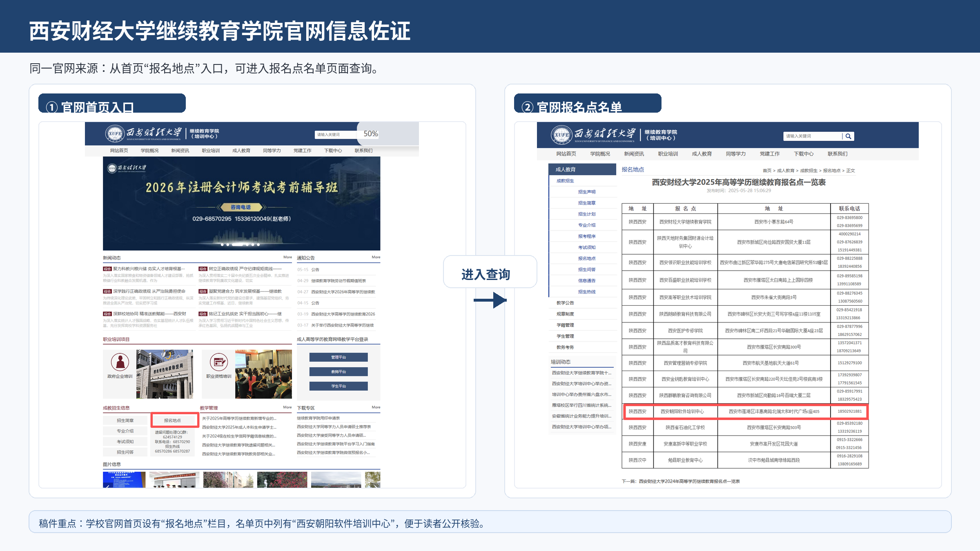Open the 政府企业培训 person icon
Image resolution: width=980 pixels, height=551 pixels.
point(120,362)
